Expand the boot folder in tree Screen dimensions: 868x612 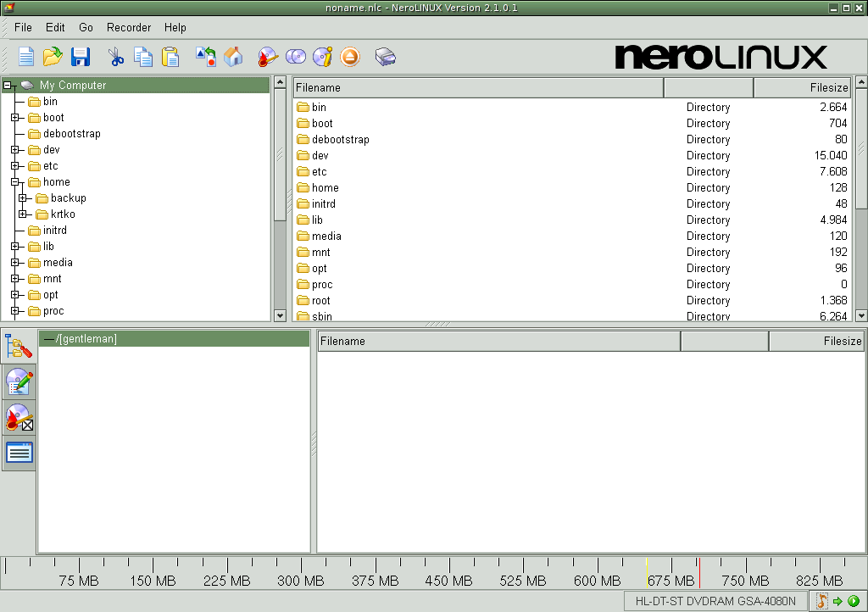[x=15, y=118]
